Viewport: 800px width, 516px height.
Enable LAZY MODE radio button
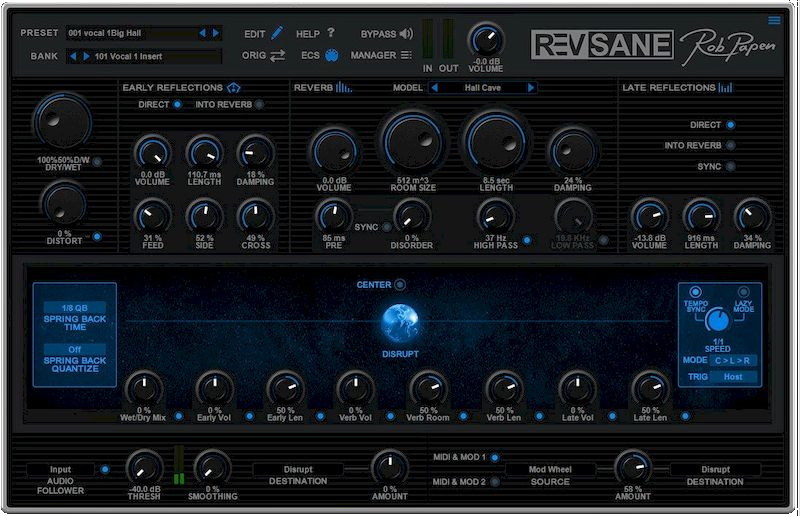(743, 292)
